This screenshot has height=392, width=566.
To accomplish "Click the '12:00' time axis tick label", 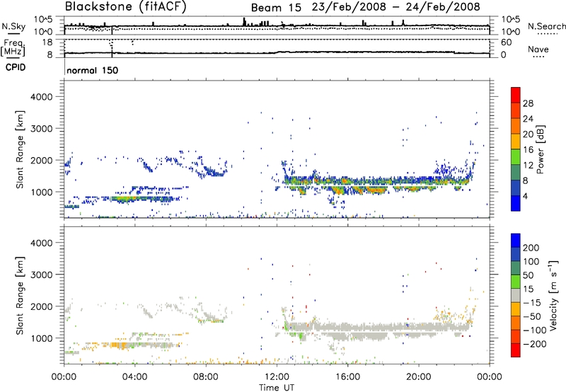I will point(277,377).
